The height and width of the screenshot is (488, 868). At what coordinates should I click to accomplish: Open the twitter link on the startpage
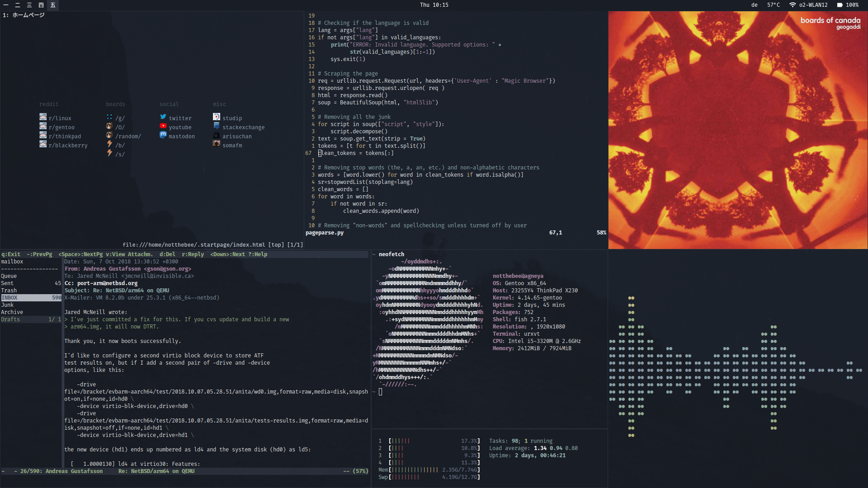click(180, 118)
